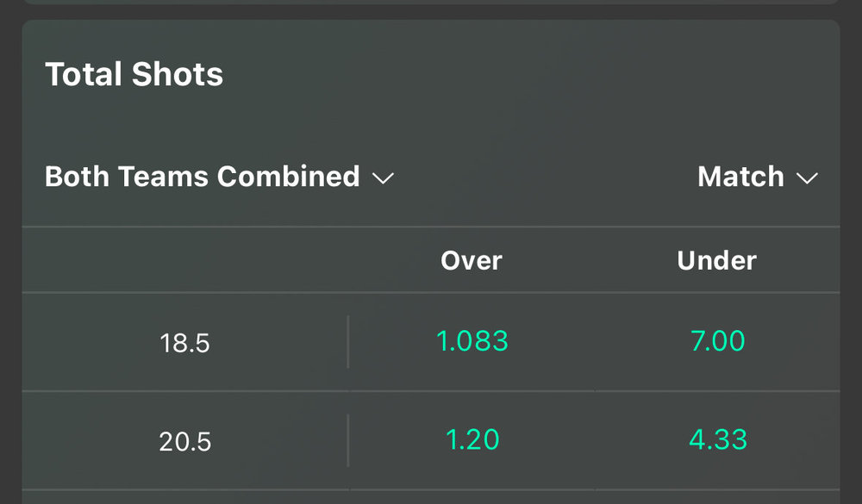Screen dimensions: 862x504
Task: Open the Both Teams Combined team selector
Action: click(203, 177)
